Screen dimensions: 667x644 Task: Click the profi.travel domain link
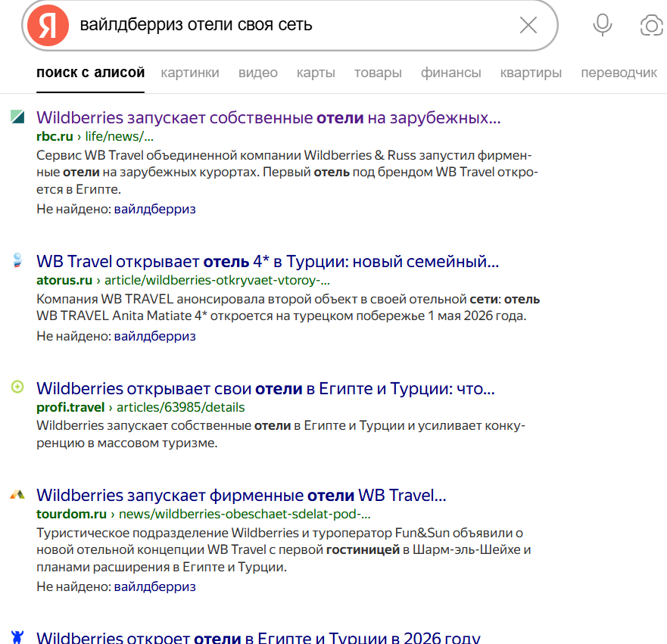(70, 408)
